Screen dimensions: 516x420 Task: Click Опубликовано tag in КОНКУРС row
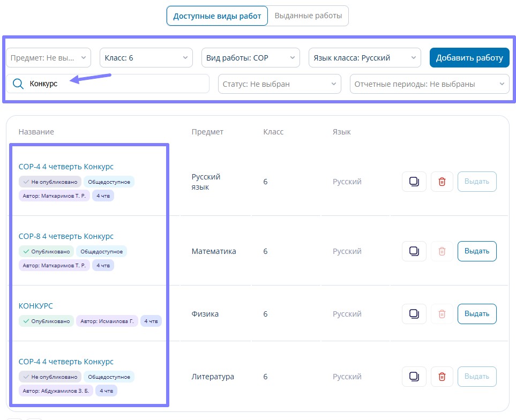(47, 321)
